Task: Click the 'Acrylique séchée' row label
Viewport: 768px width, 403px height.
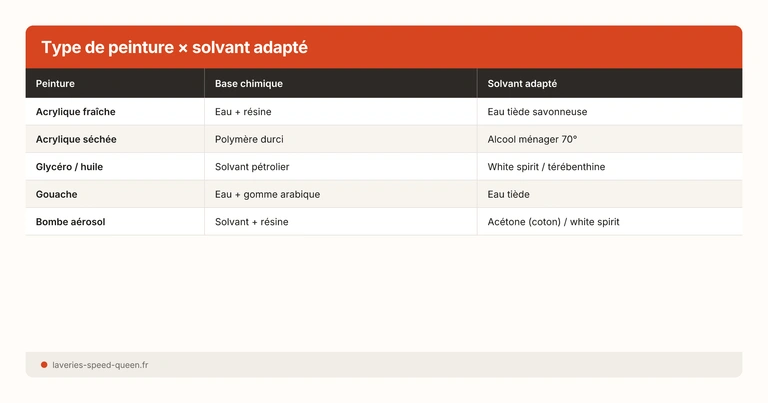Action: 76,139
